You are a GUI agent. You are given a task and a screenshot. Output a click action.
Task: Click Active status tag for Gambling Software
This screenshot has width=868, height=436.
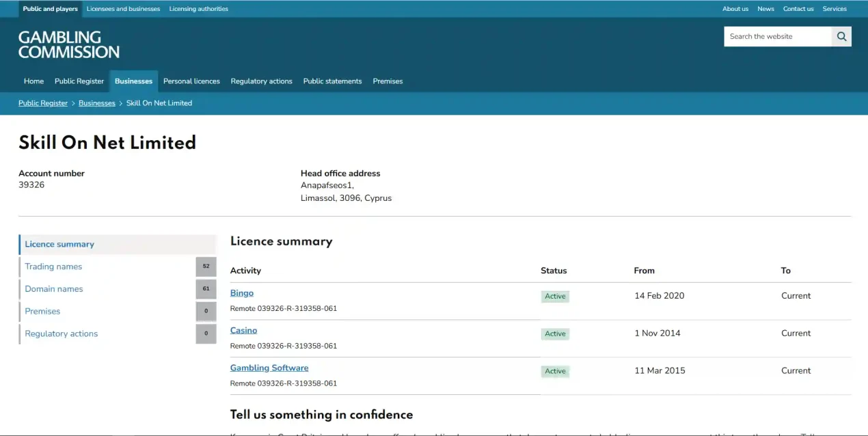(x=555, y=372)
